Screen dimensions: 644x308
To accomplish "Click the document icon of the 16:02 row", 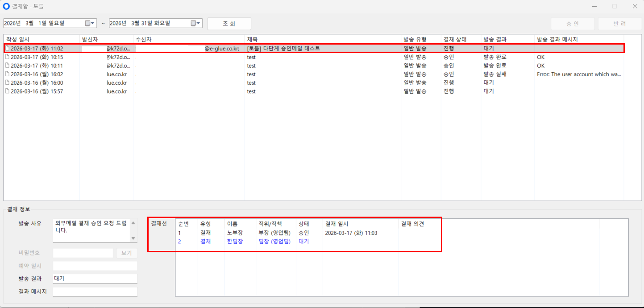I will (7, 74).
